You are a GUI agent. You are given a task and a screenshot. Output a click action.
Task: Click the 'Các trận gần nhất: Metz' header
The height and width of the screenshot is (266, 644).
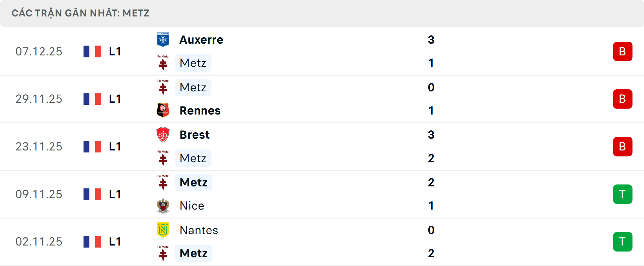80,13
